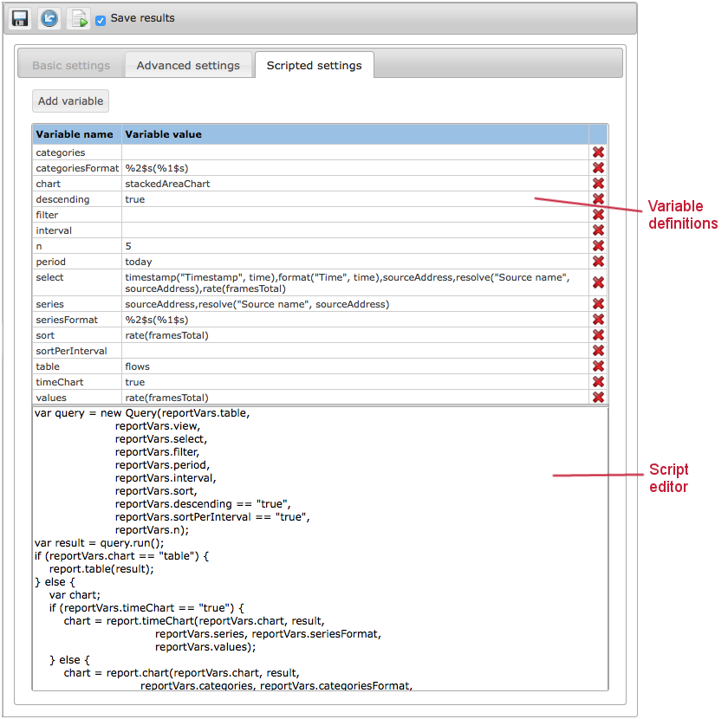The image size is (728, 719).
Task: Edit the empty interval value cell
Action: (x=355, y=230)
